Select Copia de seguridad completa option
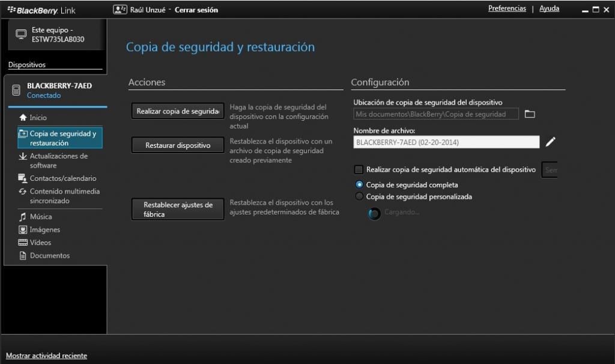The height and width of the screenshot is (364, 615). (359, 185)
